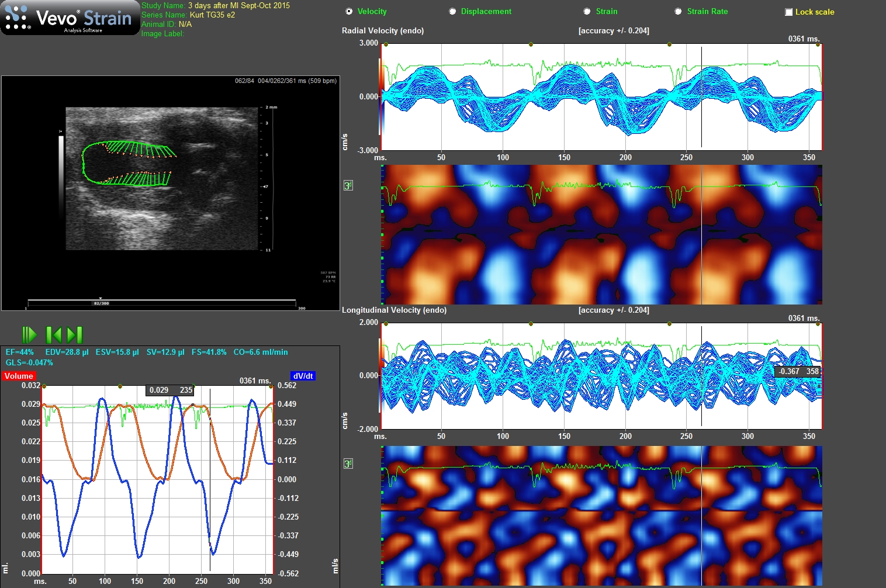This screenshot has width=886, height=588.
Task: Click the green endocardial trace on the ultrasound
Action: [x=84, y=164]
